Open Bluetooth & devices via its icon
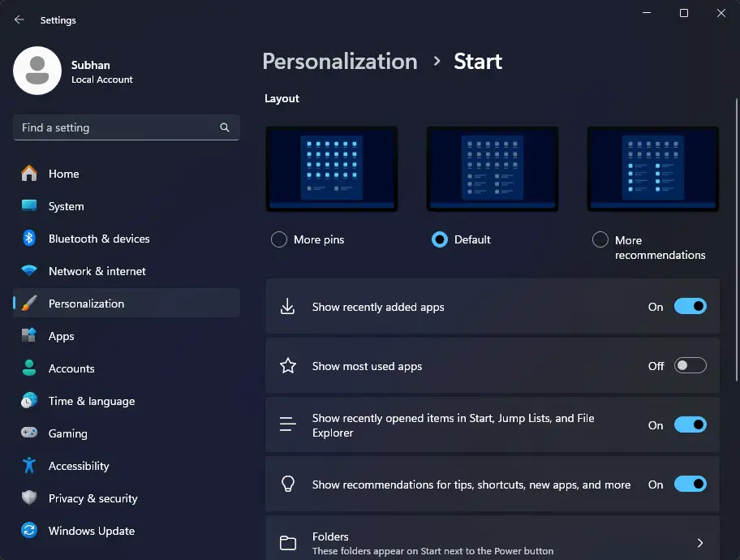The height and width of the screenshot is (560, 740). [x=29, y=239]
